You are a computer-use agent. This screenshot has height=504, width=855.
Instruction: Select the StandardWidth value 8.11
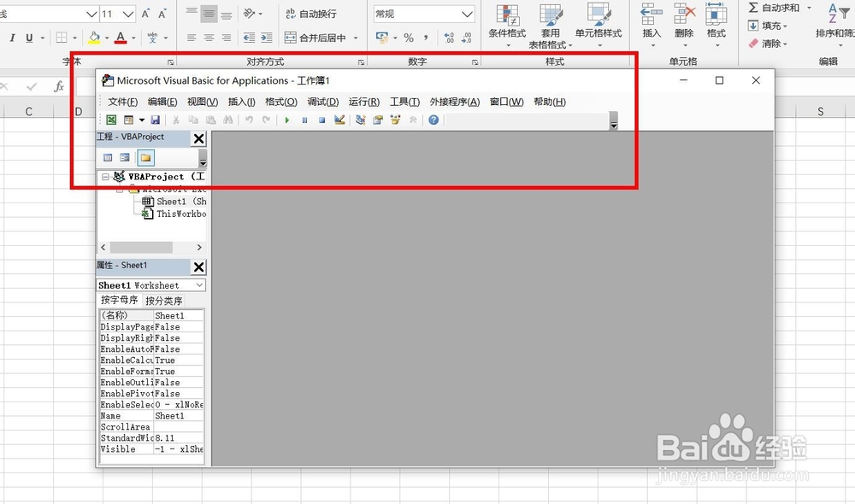[179, 438]
